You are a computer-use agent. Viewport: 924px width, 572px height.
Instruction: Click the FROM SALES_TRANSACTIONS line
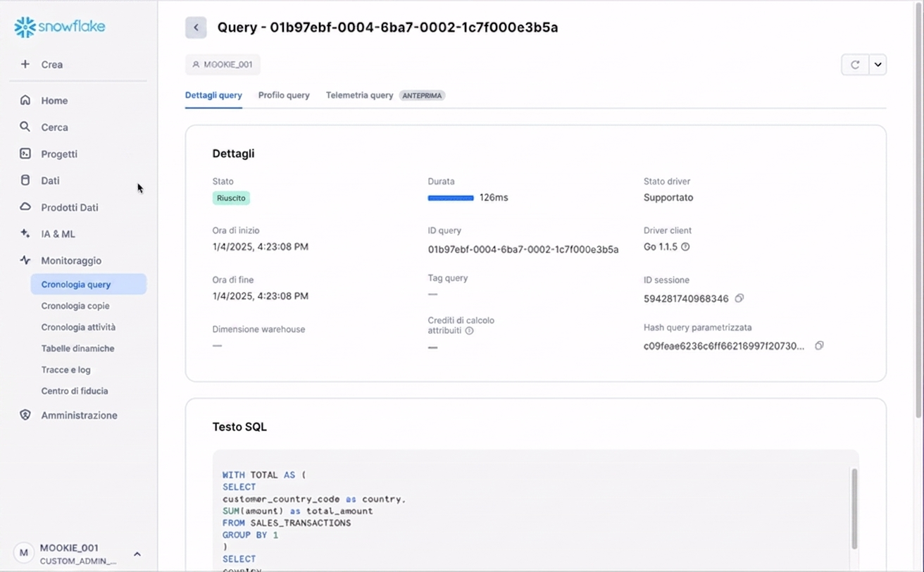click(x=287, y=523)
